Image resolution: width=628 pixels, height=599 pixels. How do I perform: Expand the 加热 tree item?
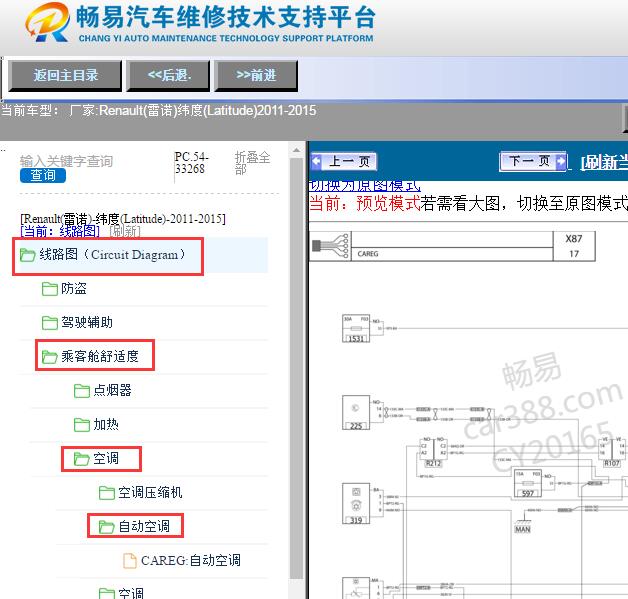tap(106, 424)
